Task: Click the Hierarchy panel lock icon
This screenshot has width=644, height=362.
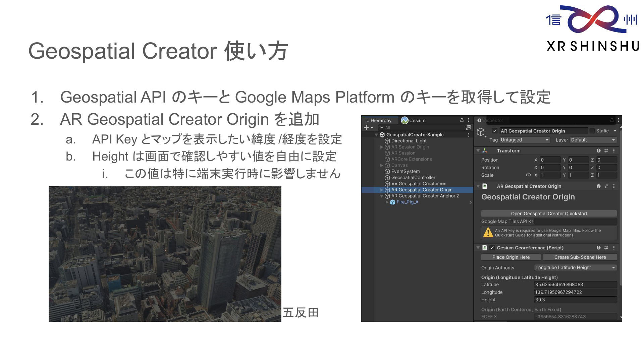Action: (462, 120)
